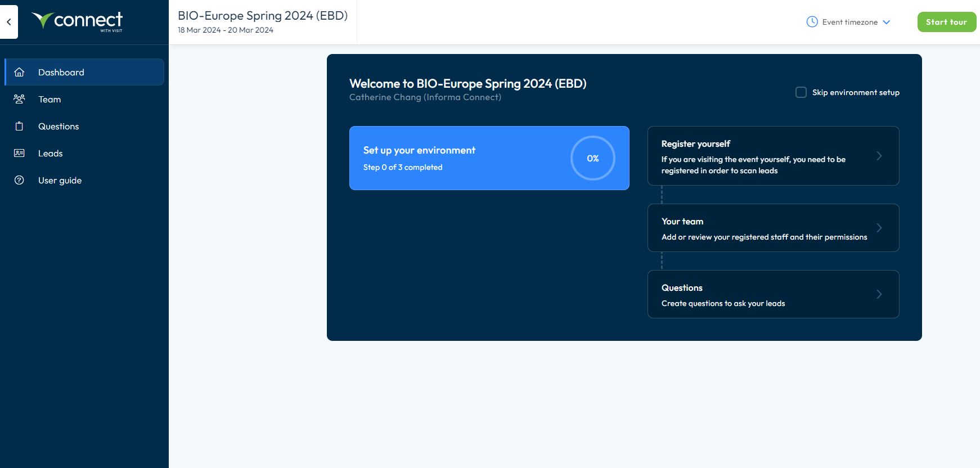The height and width of the screenshot is (468, 980).
Task: Expand Register yourself step chevron
Action: pos(879,156)
